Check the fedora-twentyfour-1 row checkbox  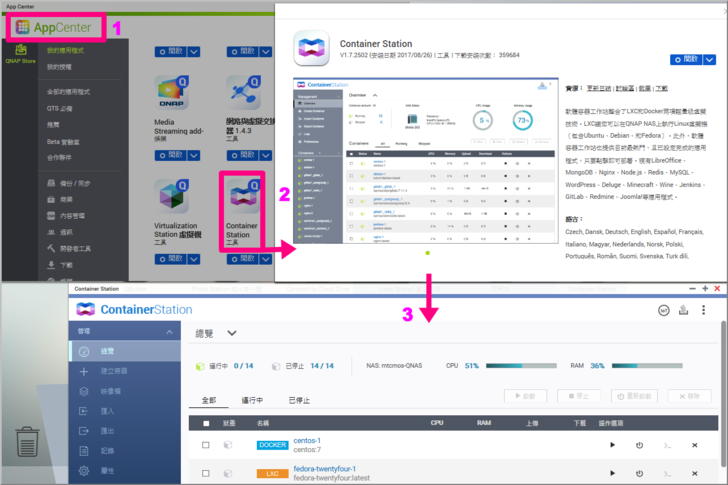click(x=206, y=473)
